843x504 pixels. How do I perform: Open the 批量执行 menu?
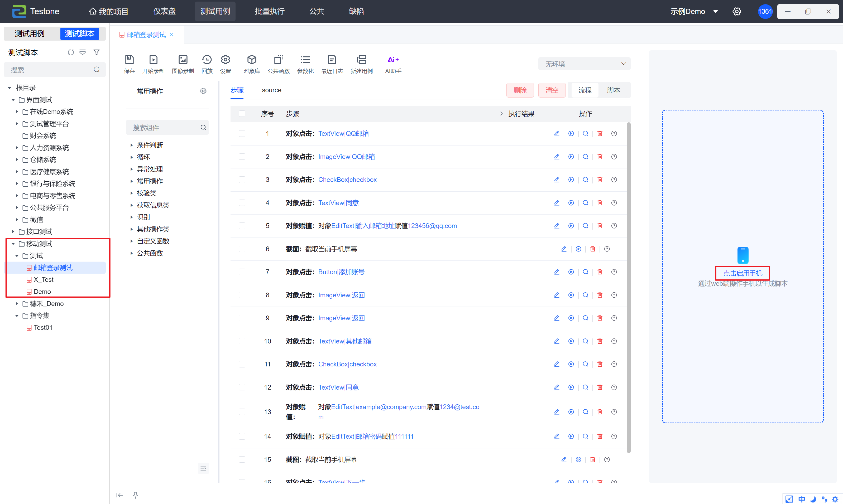[x=270, y=11]
